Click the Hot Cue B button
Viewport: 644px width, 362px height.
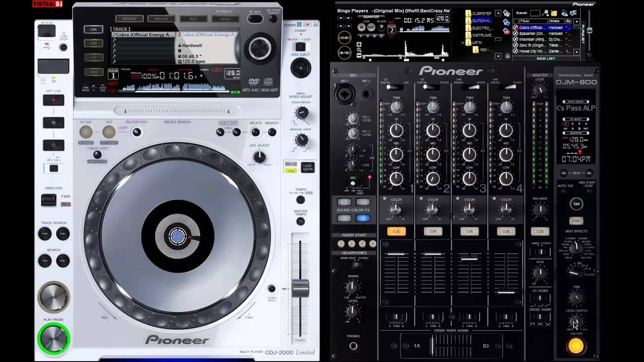pos(53,123)
